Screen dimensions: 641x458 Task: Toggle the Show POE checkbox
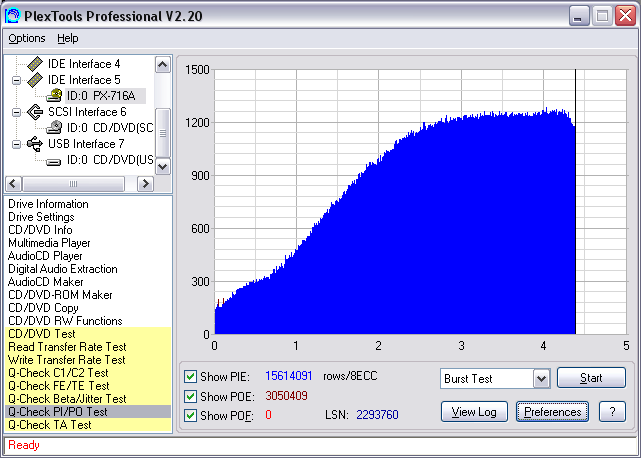pos(190,396)
